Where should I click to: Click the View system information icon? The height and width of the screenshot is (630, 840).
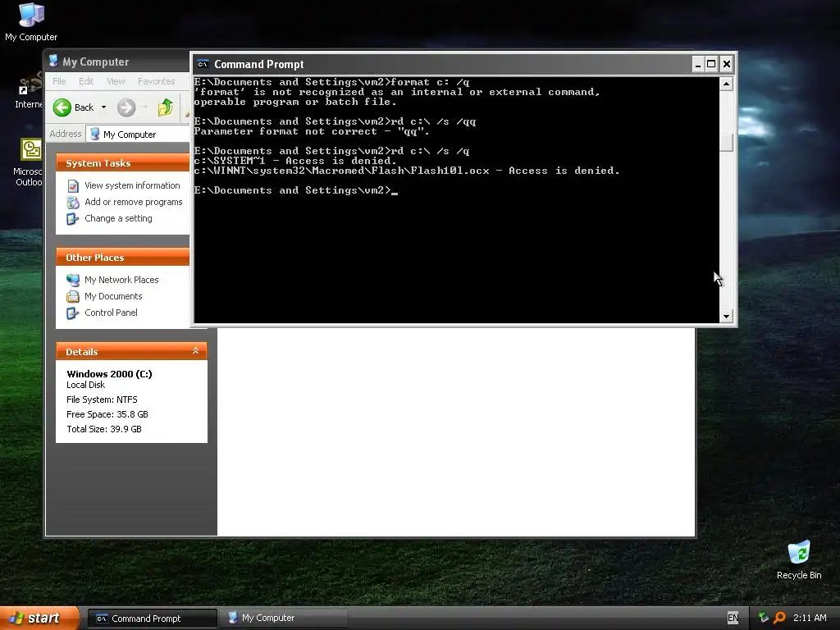73,186
